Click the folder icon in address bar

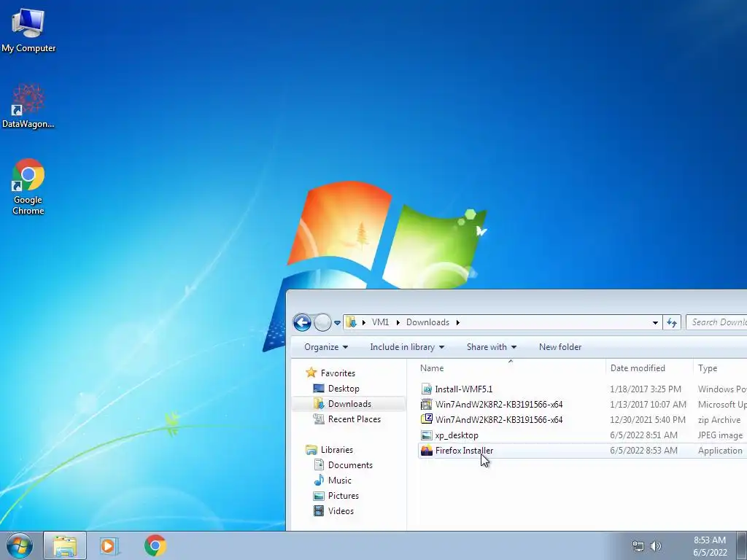[x=351, y=322]
